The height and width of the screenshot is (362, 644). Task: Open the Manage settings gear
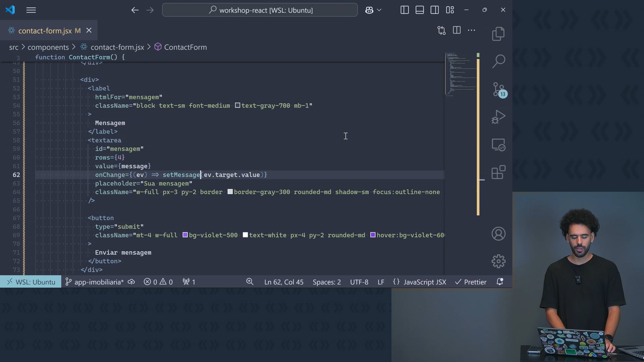(x=498, y=261)
